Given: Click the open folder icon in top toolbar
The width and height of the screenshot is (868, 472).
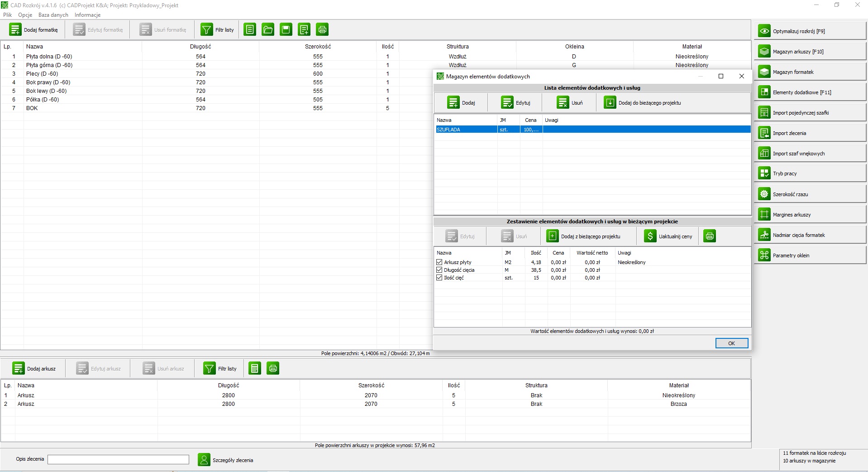Looking at the screenshot, I should coord(268,30).
